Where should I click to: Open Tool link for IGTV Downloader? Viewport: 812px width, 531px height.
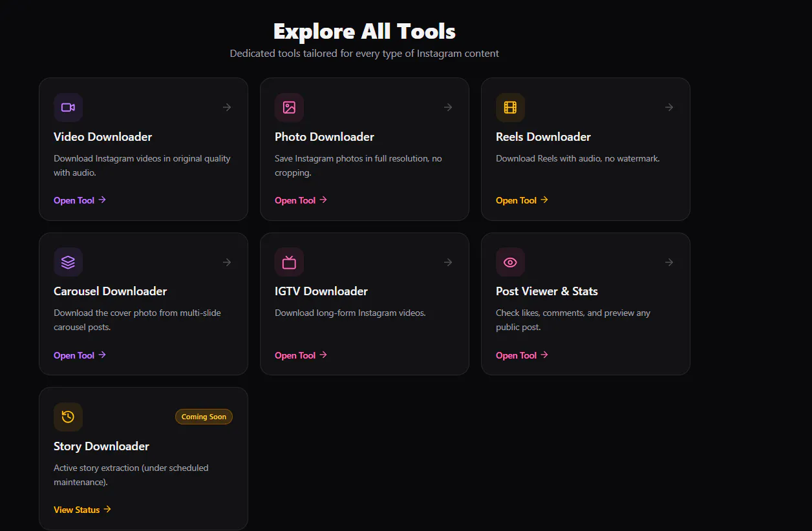click(301, 355)
